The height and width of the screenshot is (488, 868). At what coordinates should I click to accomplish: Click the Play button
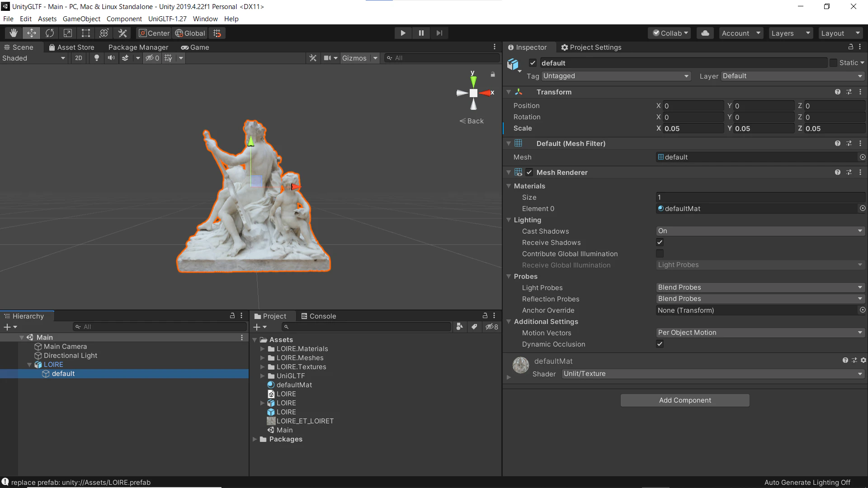coord(403,33)
